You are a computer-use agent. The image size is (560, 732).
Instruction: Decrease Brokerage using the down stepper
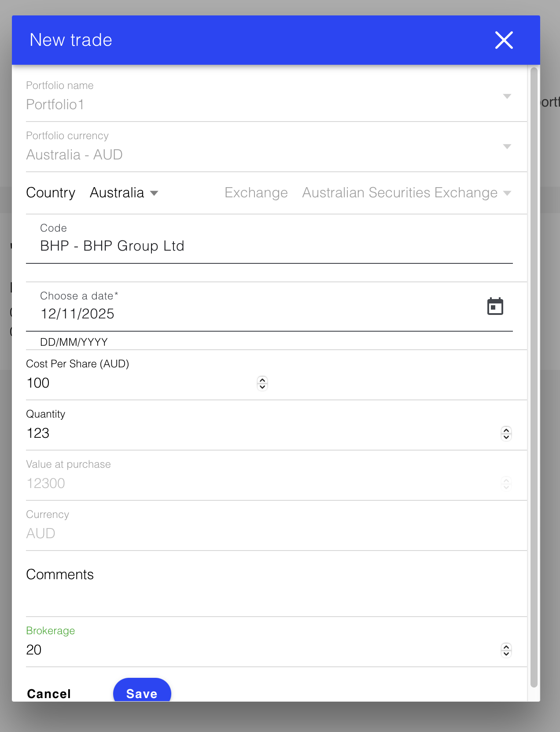point(506,654)
